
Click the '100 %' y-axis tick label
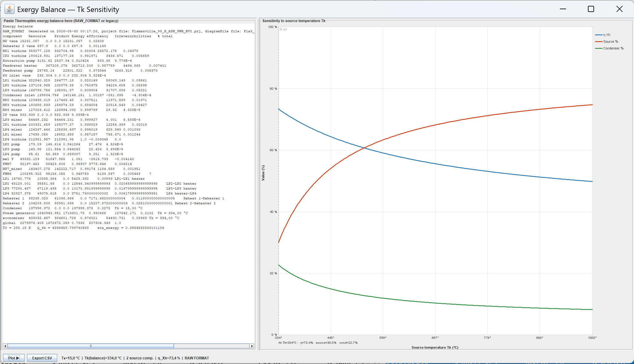point(272,27)
